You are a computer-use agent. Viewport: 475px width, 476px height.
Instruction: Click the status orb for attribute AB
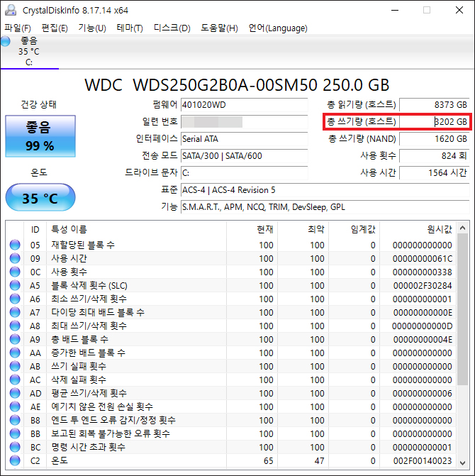[x=15, y=366]
